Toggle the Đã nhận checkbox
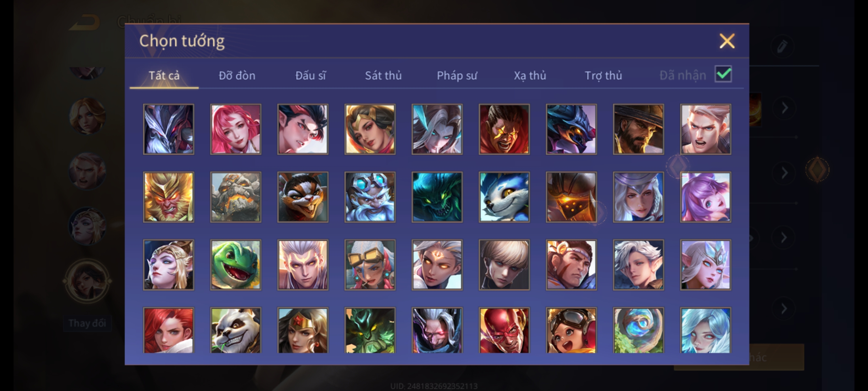 point(723,74)
